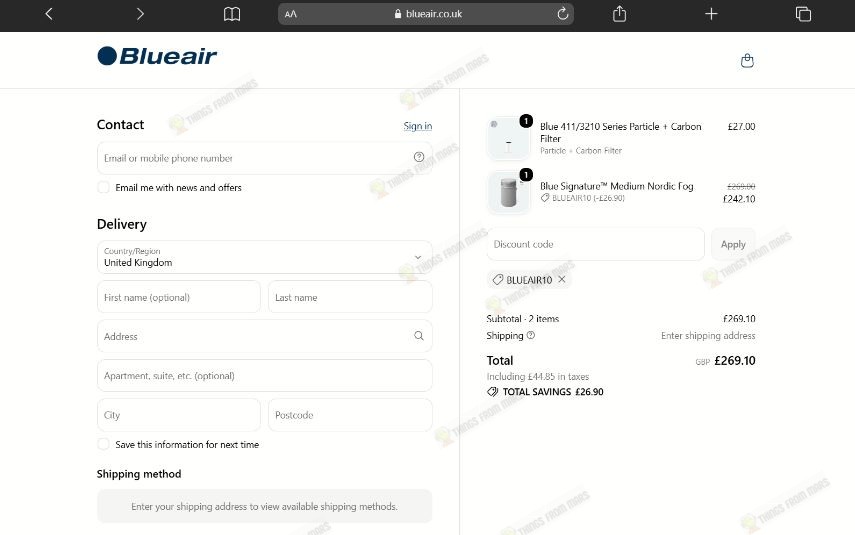The image size is (855, 535).
Task: Go back with the browser back arrow
Action: (49, 14)
